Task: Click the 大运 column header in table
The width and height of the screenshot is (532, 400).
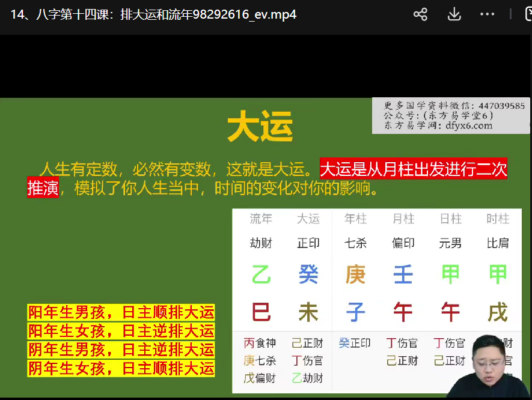Action: tap(308, 219)
